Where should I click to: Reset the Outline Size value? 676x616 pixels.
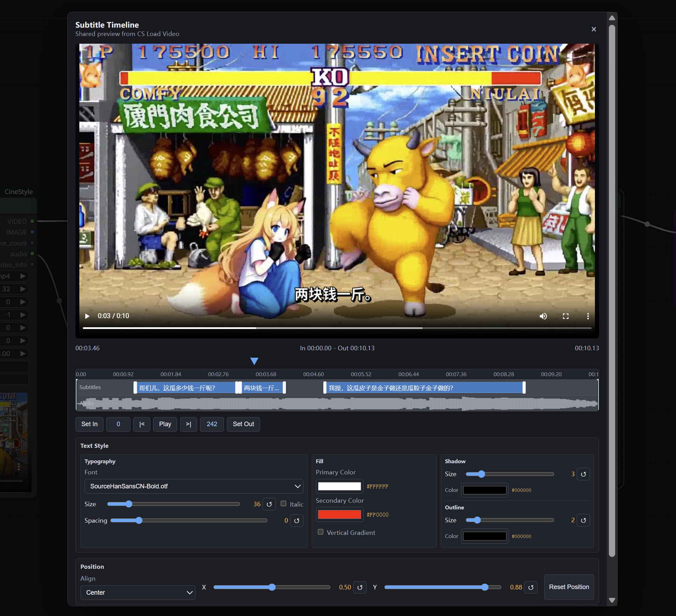pos(583,520)
